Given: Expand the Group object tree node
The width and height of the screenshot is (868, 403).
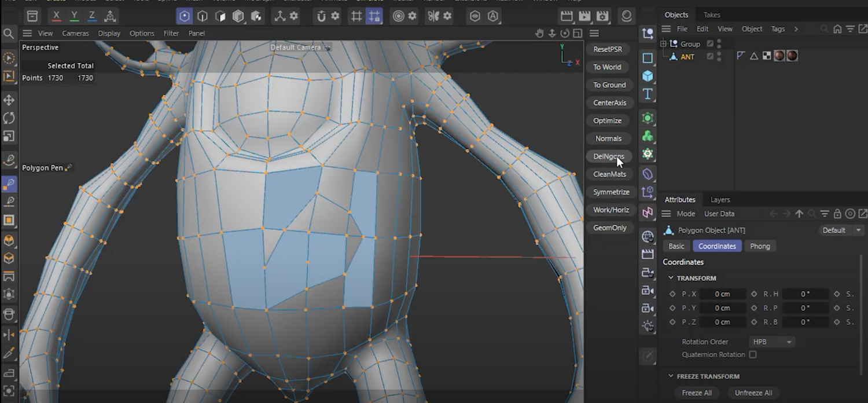Looking at the screenshot, I should point(663,44).
